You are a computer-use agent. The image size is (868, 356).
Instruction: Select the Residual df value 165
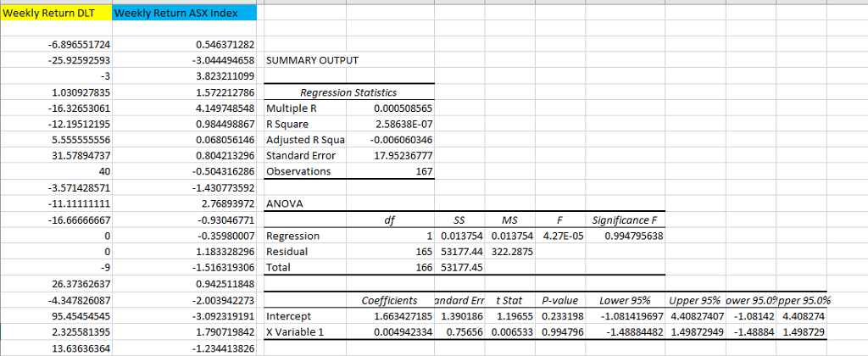pyautogui.click(x=424, y=252)
